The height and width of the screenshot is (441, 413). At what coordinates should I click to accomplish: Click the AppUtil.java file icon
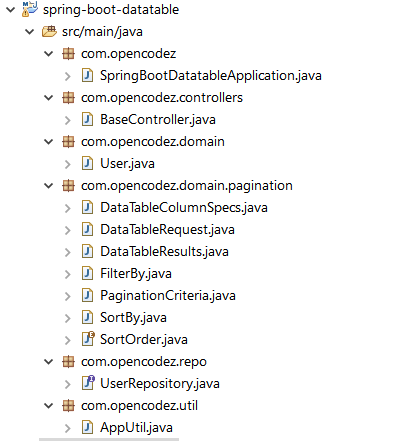[x=87, y=427]
